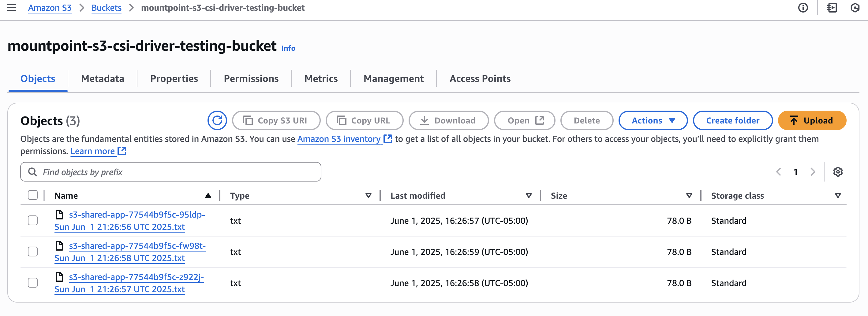The height and width of the screenshot is (316, 868).
Task: Click page number 1 in pagination
Action: (x=795, y=172)
